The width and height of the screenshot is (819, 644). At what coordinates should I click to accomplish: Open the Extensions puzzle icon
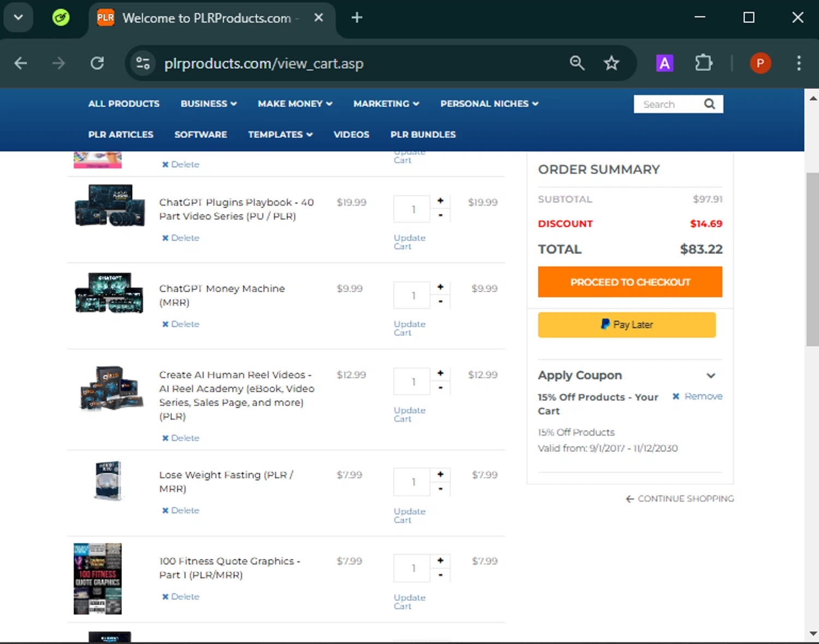[704, 63]
